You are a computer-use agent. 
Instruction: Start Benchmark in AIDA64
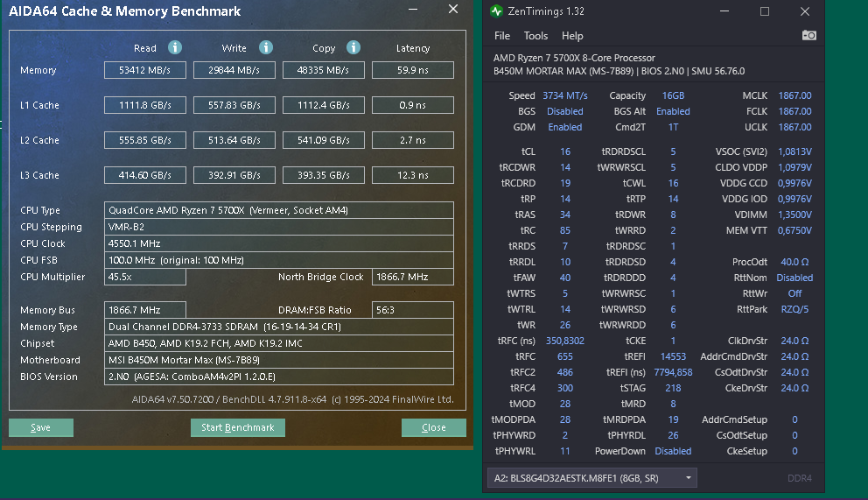(238, 427)
